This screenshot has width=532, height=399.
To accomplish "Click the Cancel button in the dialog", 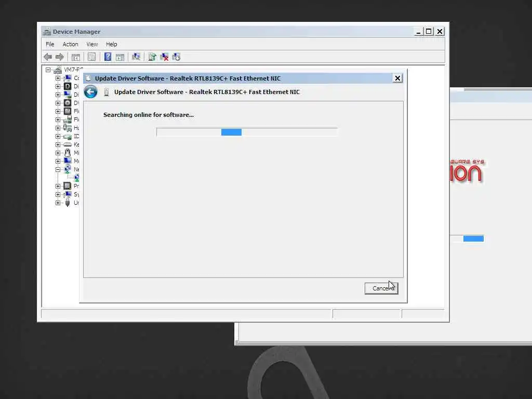I will [x=381, y=288].
